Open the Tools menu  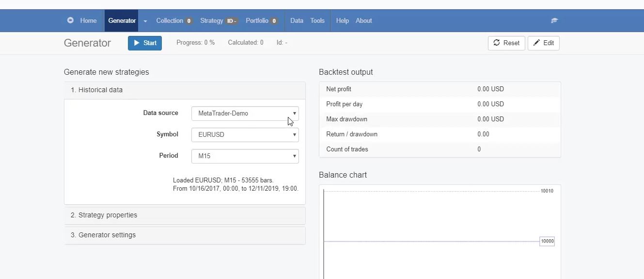coord(317,21)
